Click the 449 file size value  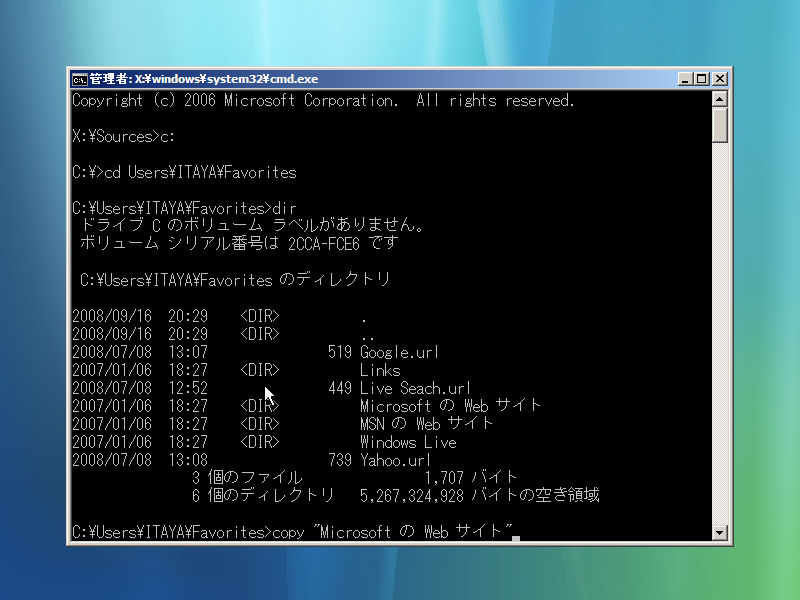click(x=340, y=388)
